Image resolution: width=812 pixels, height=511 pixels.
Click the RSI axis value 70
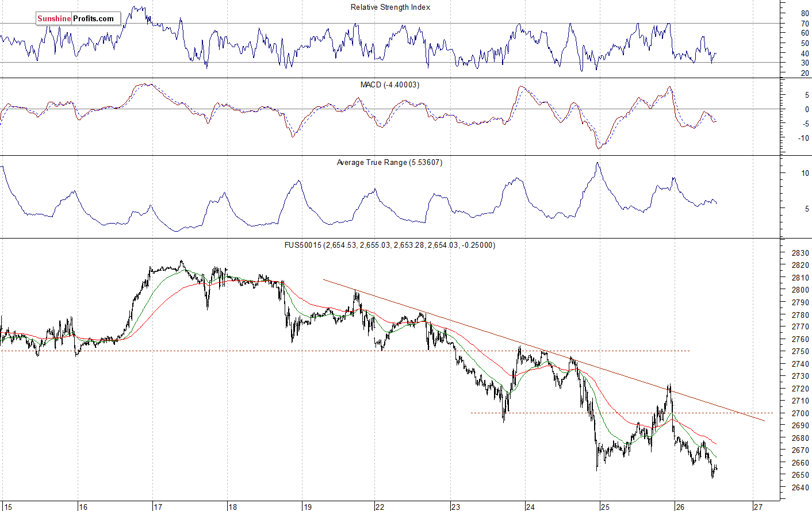tap(805, 24)
